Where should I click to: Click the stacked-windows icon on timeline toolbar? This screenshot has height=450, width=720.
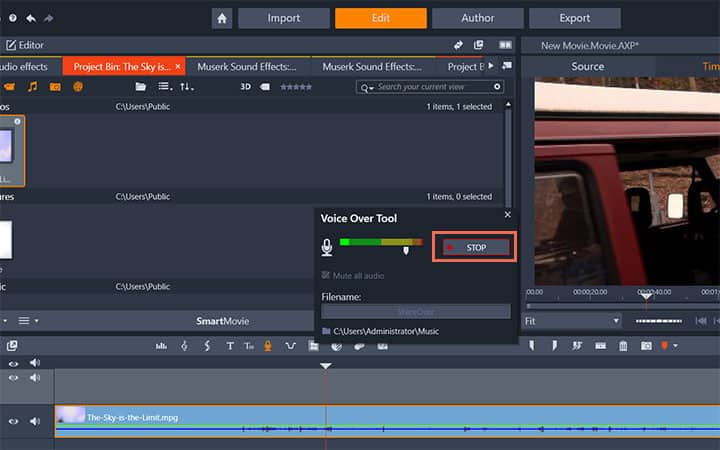[12, 346]
